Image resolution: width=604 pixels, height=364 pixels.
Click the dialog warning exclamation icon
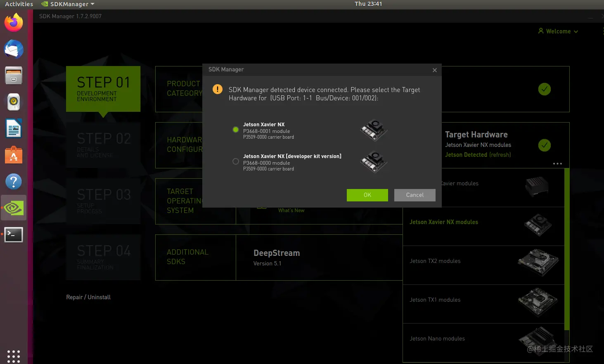tap(218, 89)
